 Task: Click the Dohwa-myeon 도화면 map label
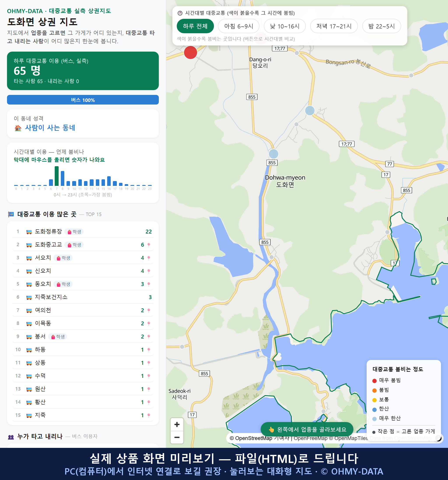(285, 181)
